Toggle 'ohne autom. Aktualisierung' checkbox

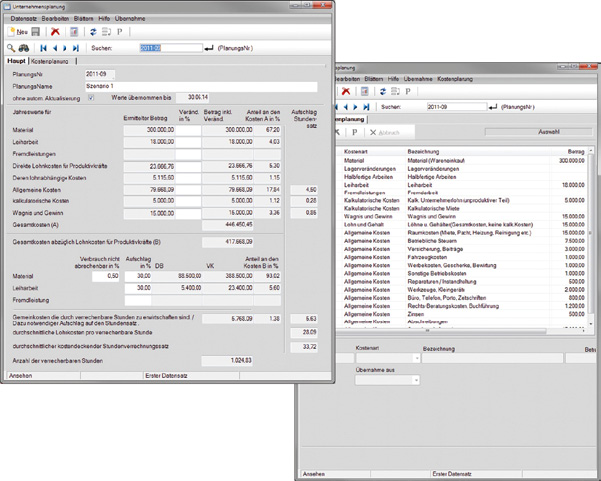(91, 98)
